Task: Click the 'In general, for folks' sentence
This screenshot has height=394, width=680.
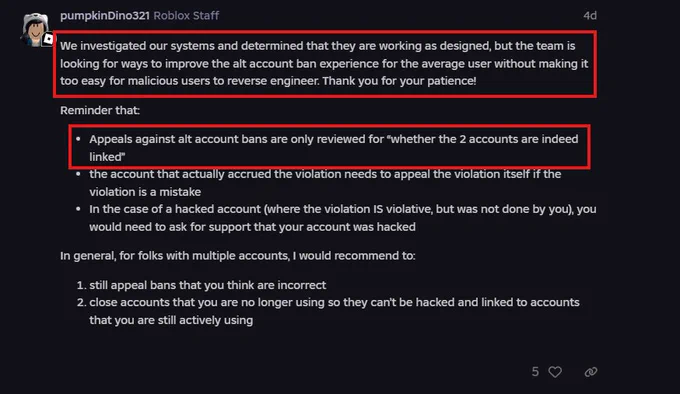Action: pos(238,256)
